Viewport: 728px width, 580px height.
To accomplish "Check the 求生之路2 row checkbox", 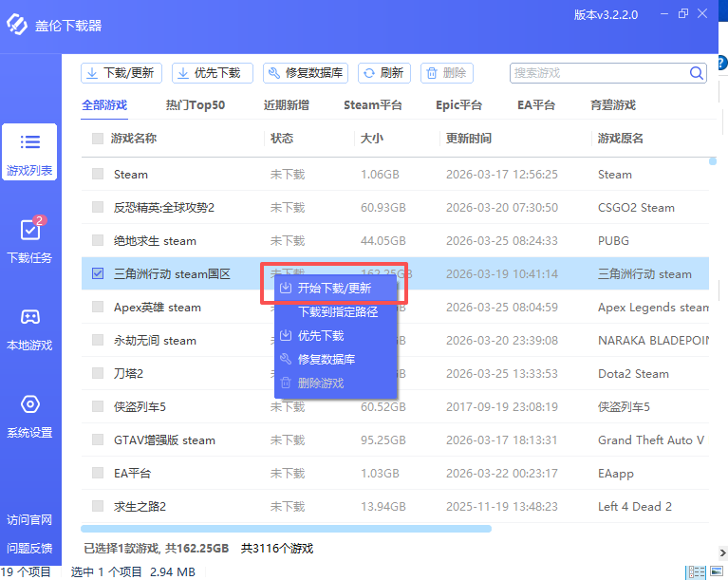I will (98, 506).
